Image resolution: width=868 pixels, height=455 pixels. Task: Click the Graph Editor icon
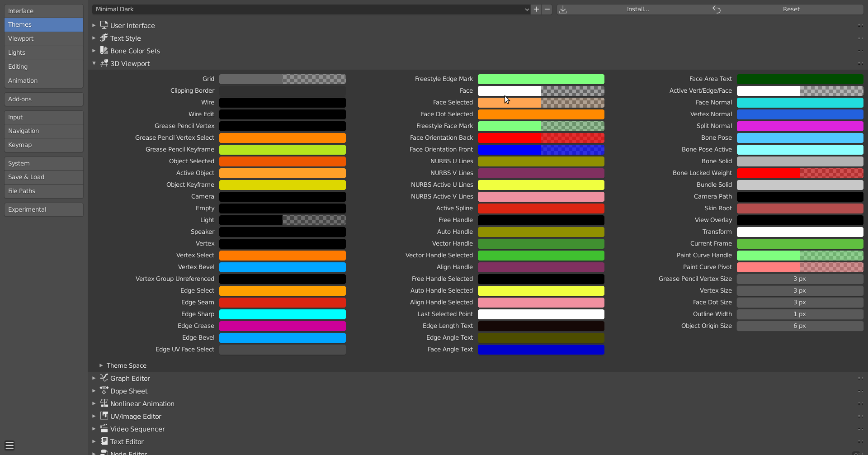[104, 378]
